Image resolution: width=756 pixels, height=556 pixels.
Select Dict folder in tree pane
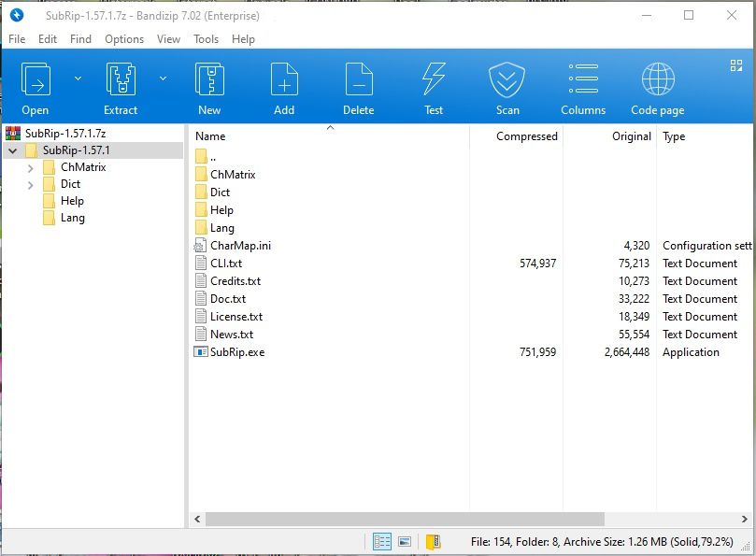click(70, 184)
